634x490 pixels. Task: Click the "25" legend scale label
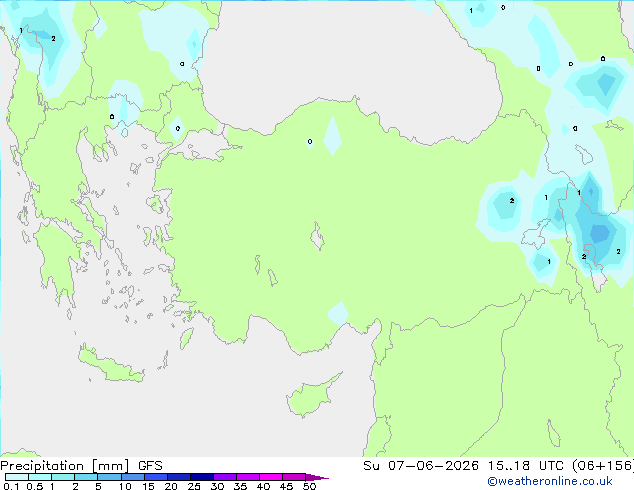[194, 486]
